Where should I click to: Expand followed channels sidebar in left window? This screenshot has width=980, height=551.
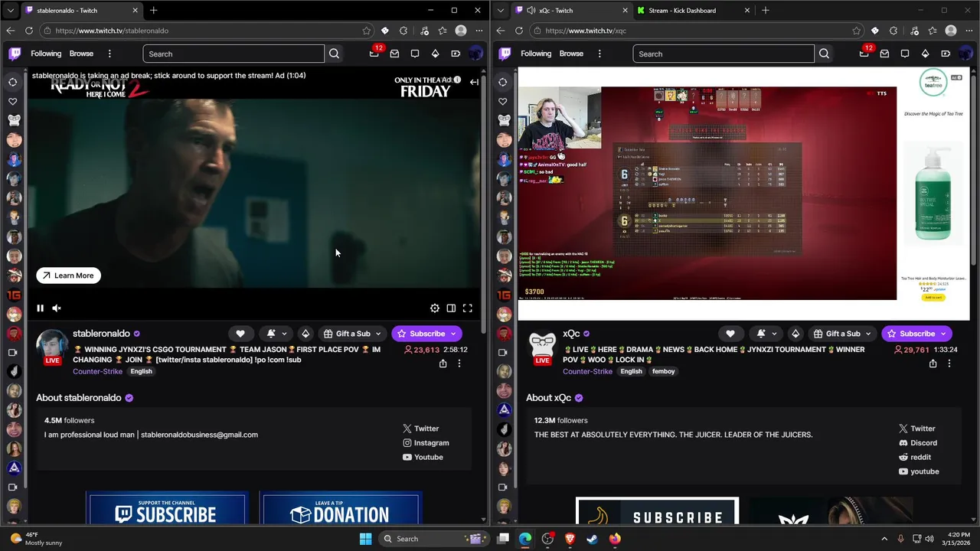(x=12, y=82)
